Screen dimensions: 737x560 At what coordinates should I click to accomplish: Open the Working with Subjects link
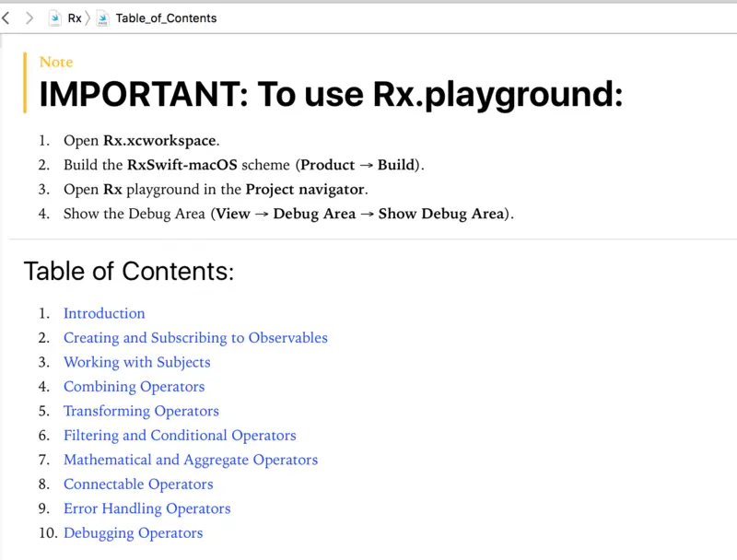(136, 362)
